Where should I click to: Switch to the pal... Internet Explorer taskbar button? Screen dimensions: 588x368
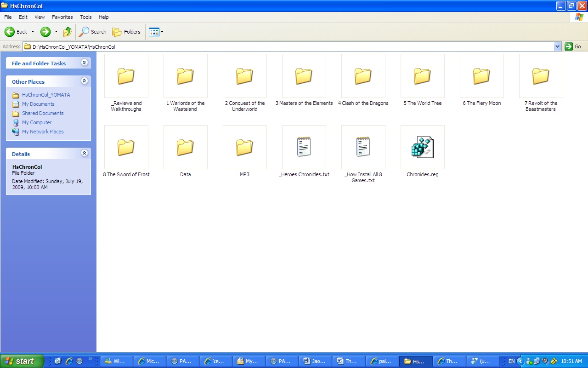[382, 361]
